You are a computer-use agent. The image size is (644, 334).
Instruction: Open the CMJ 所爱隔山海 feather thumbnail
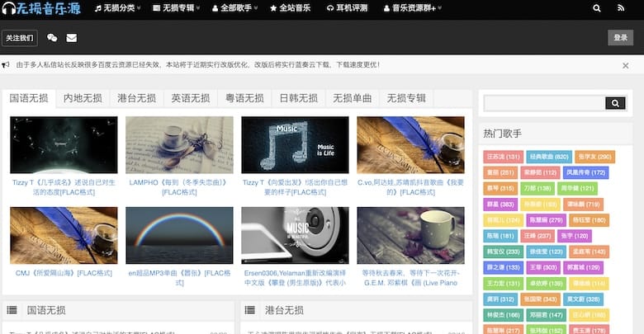(64, 236)
